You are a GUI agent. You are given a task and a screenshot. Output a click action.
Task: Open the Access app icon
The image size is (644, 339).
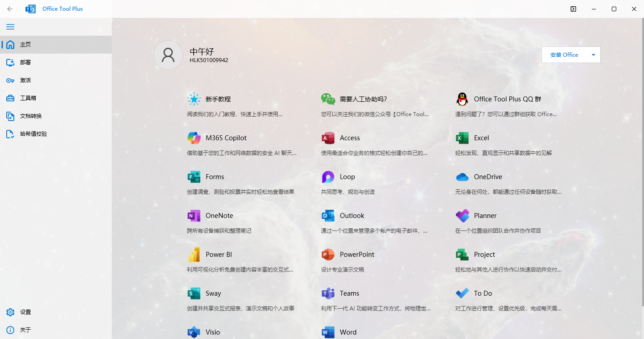click(x=328, y=138)
